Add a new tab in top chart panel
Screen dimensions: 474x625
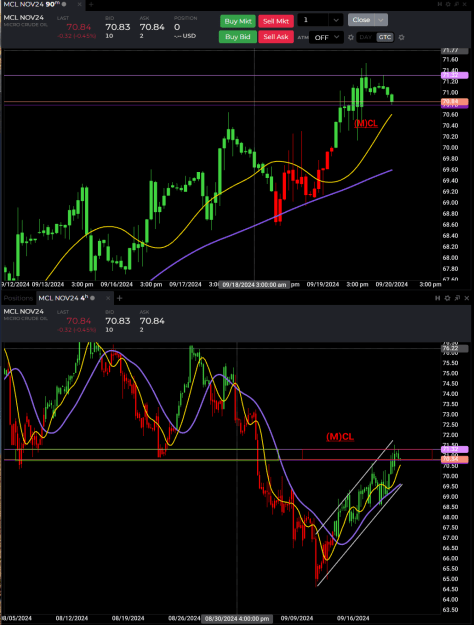click(91, 4)
